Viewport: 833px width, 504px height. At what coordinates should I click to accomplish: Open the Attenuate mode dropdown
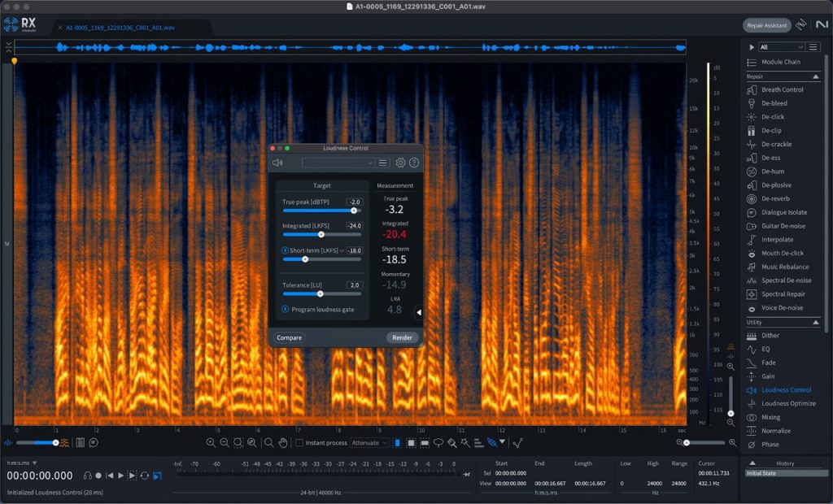point(369,443)
